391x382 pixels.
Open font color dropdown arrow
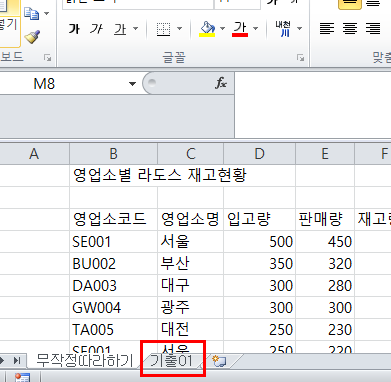[256, 29]
